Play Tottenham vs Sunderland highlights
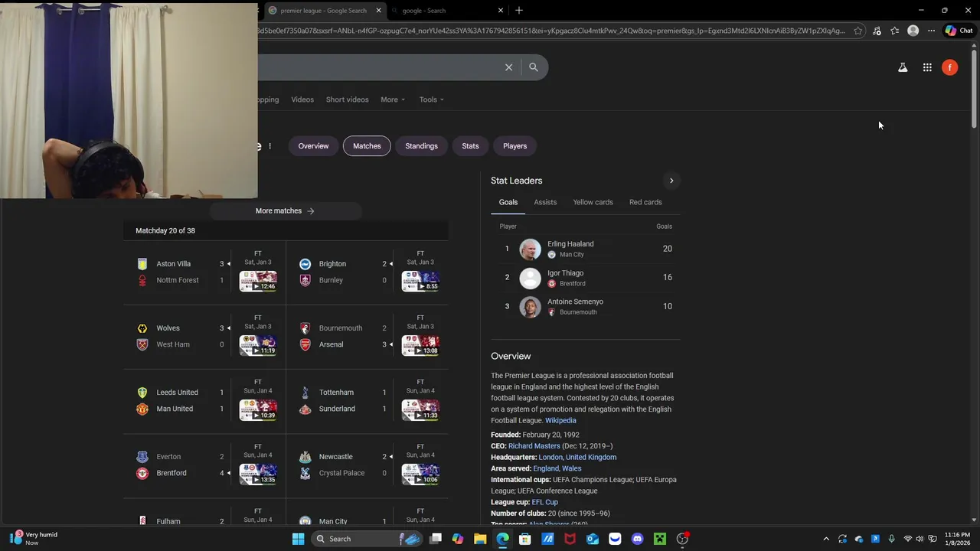980x551 pixels. point(420,409)
